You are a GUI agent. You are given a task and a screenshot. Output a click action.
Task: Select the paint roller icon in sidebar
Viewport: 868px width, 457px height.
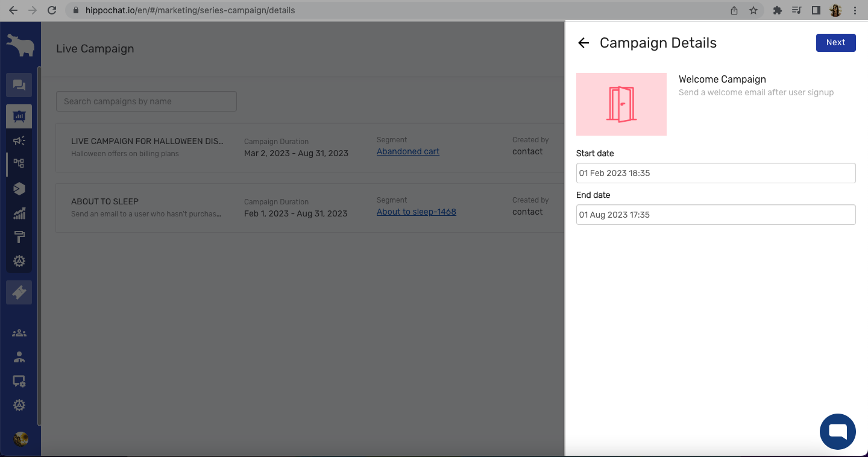19,237
